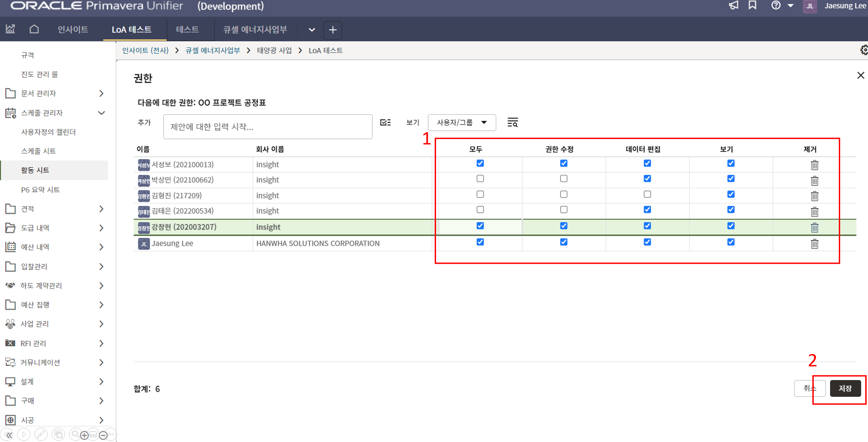Click the add-user suggestion input field
This screenshot has width=868, height=442.
click(268, 127)
